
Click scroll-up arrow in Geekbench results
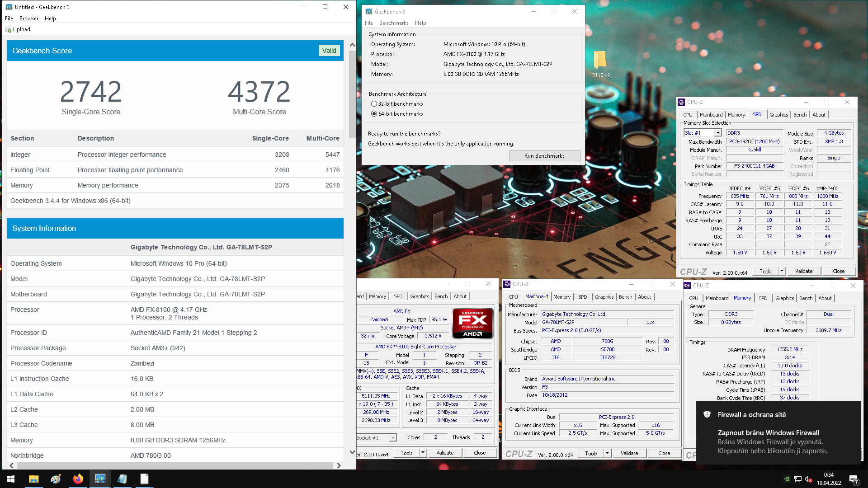click(352, 45)
